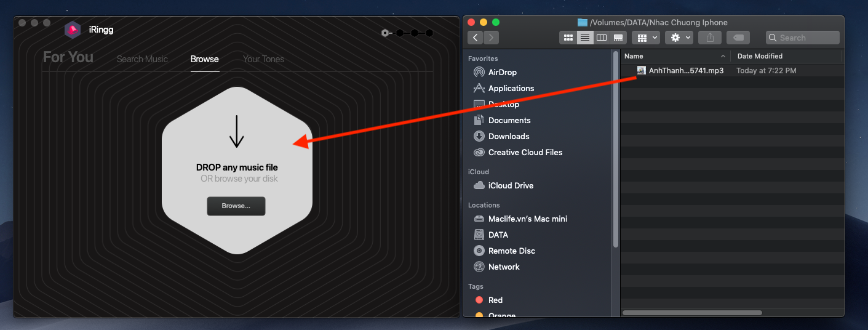Open the For You section

(68, 57)
